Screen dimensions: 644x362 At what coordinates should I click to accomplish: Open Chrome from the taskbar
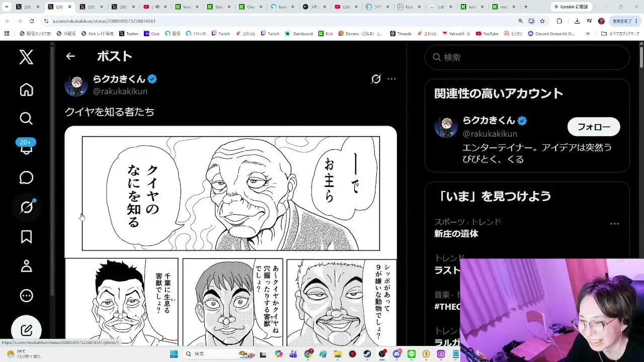308,354
